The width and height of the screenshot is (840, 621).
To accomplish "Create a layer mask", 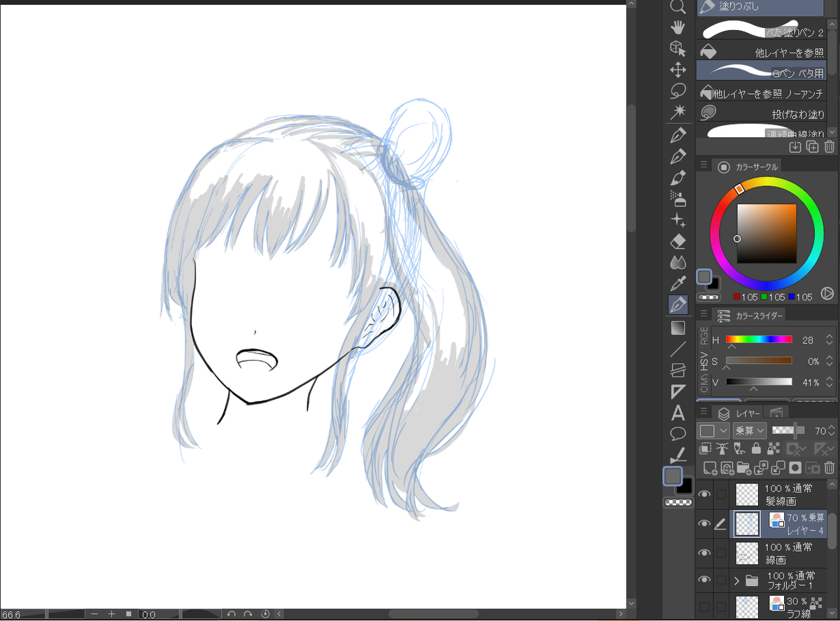I will click(795, 468).
